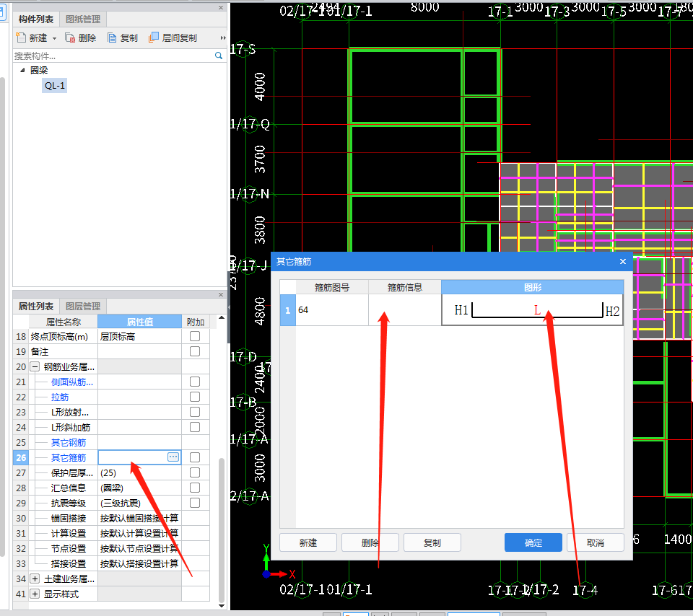Click 复制 button in 其它箍筋 dialog
This screenshot has width=693, height=616.
[432, 542]
